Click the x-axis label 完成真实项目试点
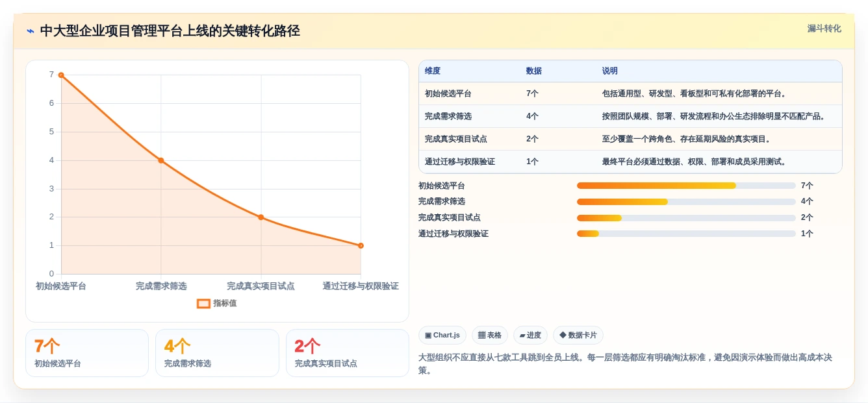Image resolution: width=868 pixels, height=403 pixels. tap(261, 286)
